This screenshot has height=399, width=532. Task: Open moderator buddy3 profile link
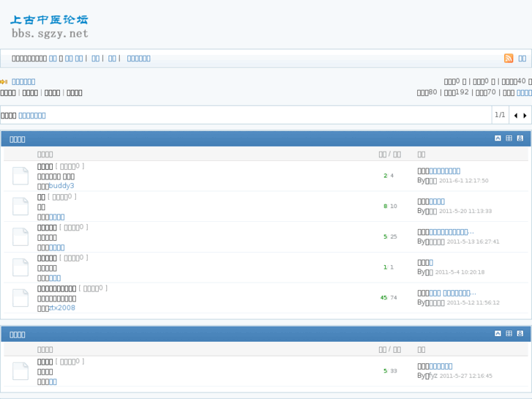[61, 186]
